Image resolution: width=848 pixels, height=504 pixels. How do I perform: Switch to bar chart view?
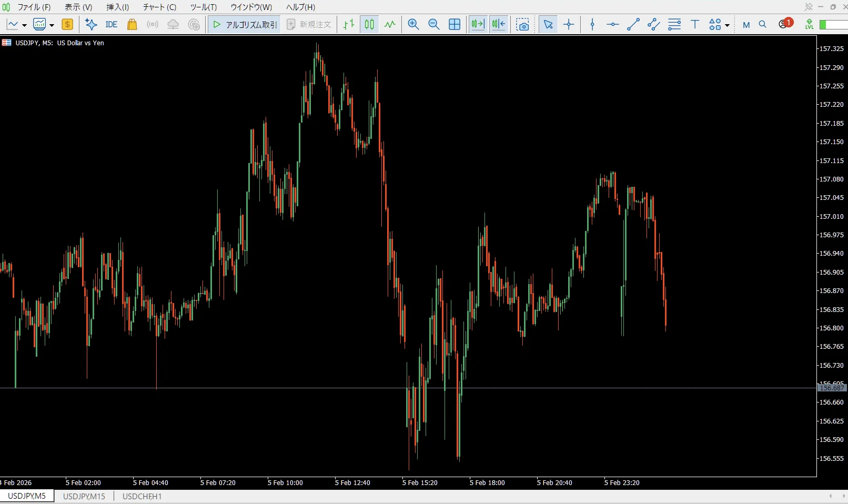pyautogui.click(x=349, y=24)
